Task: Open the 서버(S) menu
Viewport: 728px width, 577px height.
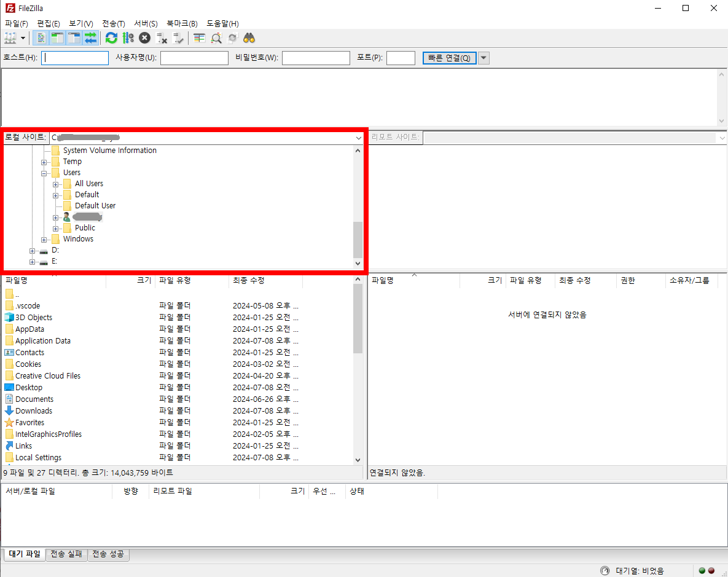Action: coord(146,23)
